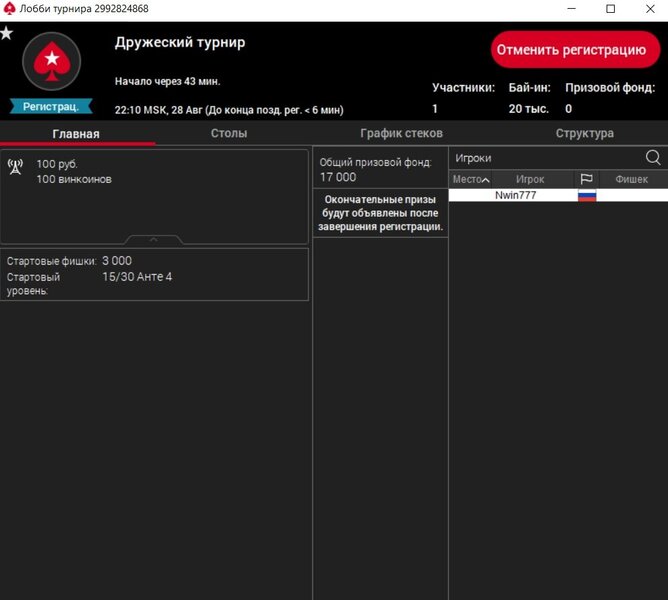Sort by Фишек column header
Screen dimensions: 668x600
631,179
